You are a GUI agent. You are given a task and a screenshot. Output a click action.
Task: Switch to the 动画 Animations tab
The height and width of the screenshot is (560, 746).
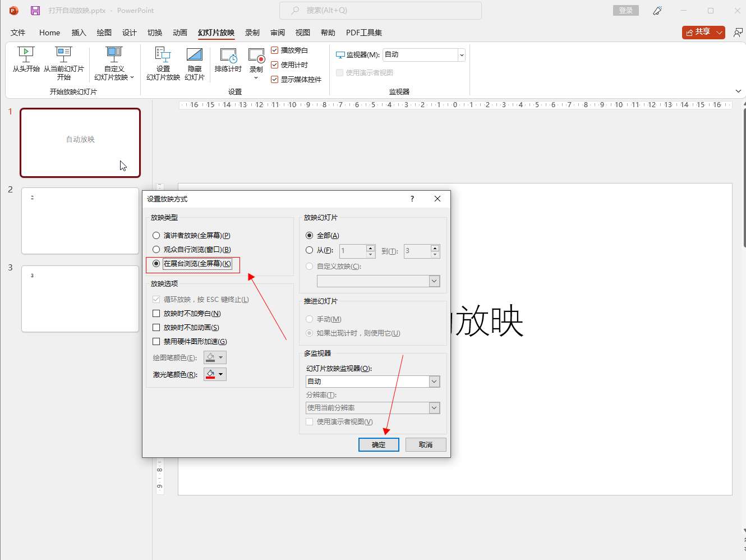[180, 33]
